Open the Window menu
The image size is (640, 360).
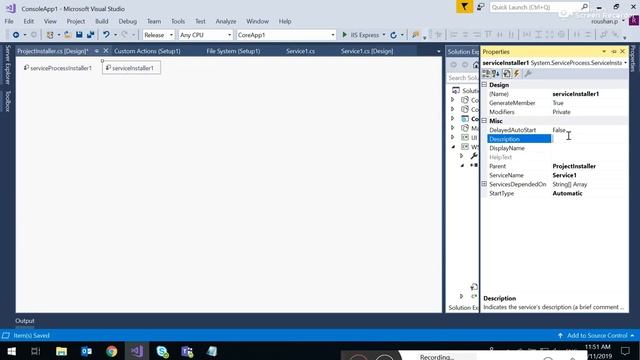click(257, 21)
